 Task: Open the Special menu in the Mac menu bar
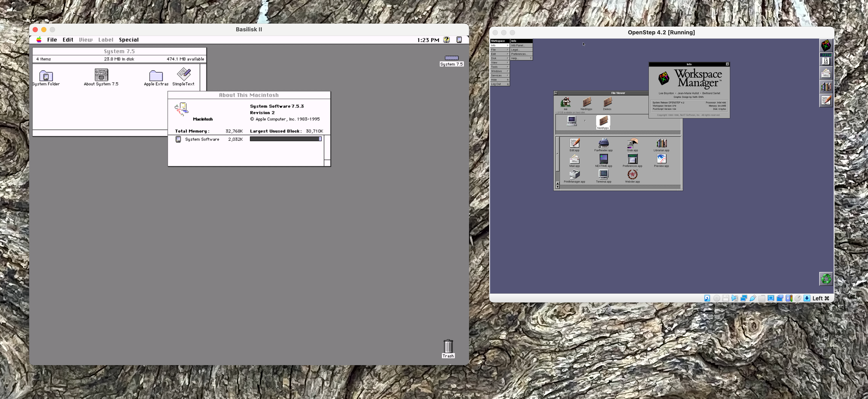(129, 40)
